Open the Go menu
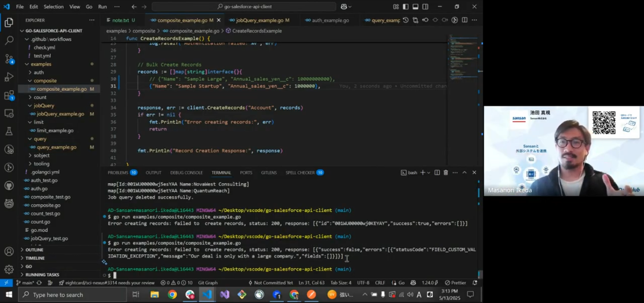Viewport: 644px width, 303px height. point(89,6)
